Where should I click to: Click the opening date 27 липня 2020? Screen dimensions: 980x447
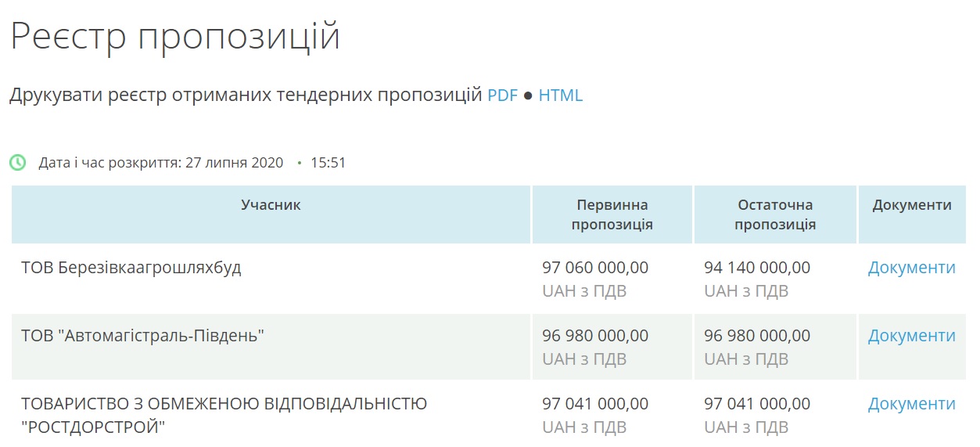click(234, 163)
